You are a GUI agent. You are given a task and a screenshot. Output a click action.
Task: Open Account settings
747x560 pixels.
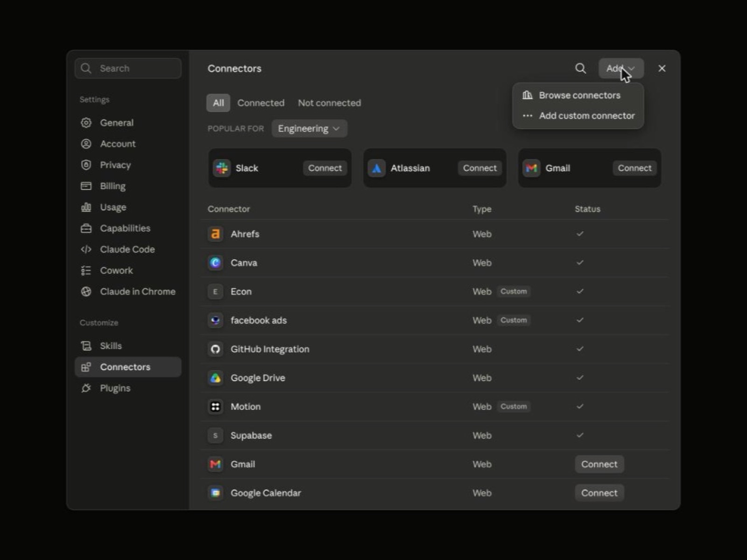click(x=128, y=144)
